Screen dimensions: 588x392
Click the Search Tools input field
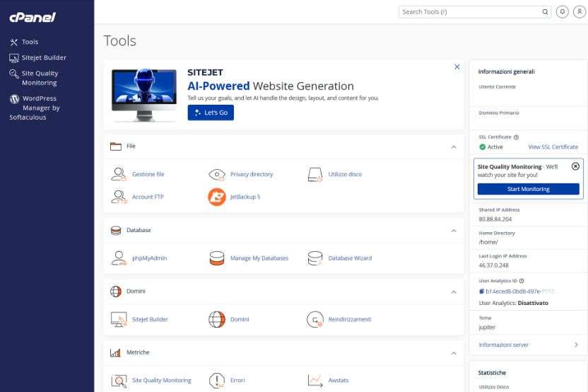point(475,12)
